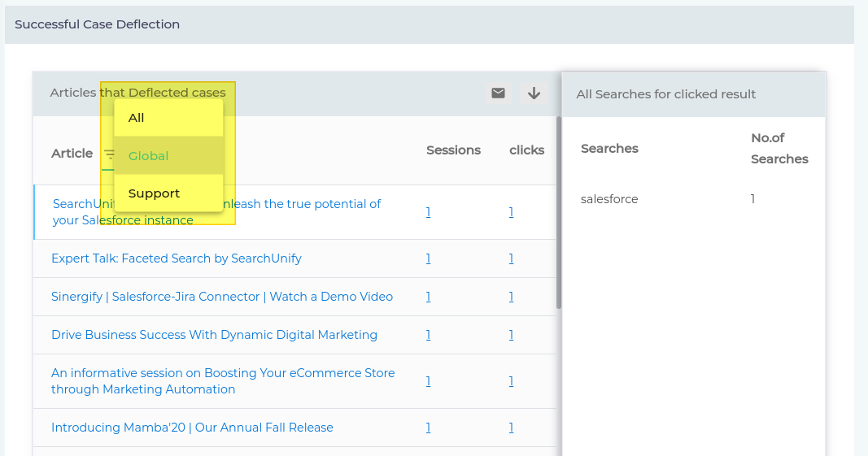The image size is (868, 456).
Task: Open the eCommerce Store Marketing Automation session article
Action: pyautogui.click(x=222, y=381)
